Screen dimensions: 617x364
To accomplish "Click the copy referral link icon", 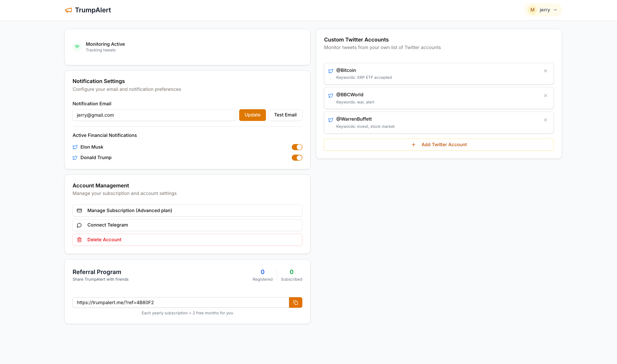I will click(x=295, y=303).
